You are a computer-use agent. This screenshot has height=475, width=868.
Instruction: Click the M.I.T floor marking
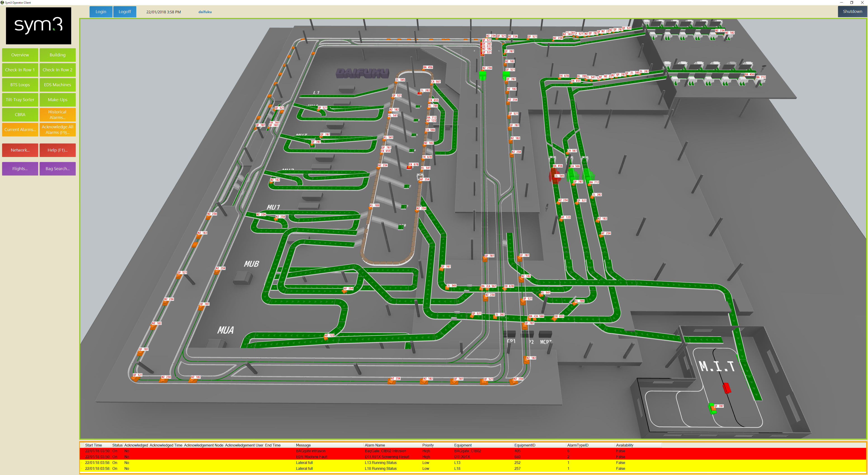716,366
